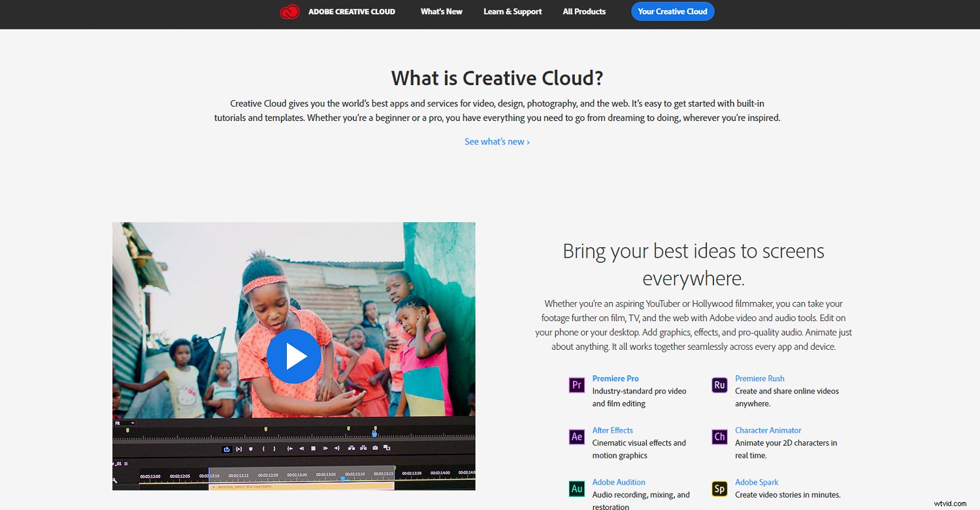Click the Premiere Rush icon
Image resolution: width=980 pixels, height=510 pixels.
click(719, 385)
